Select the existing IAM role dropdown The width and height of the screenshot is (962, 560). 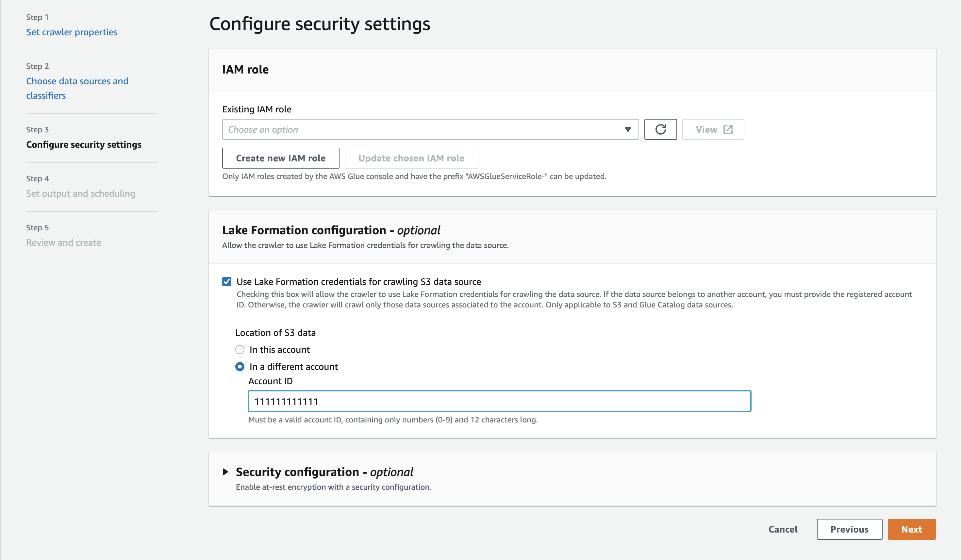(x=429, y=129)
